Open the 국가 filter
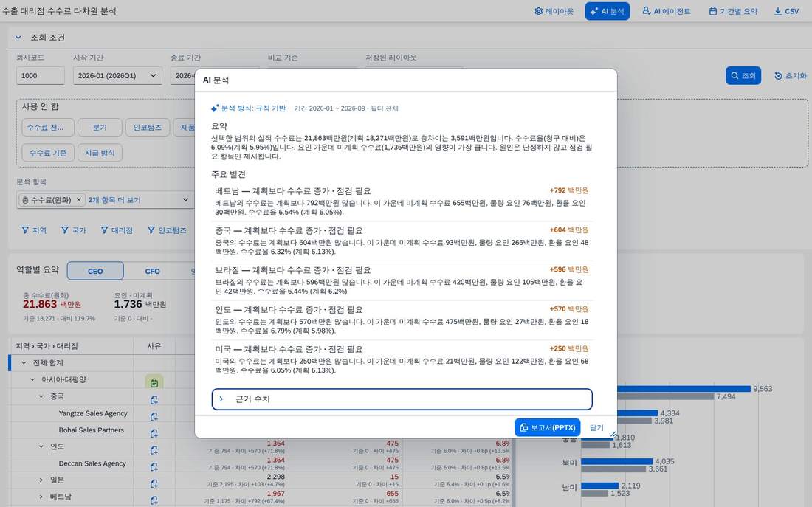Screen dimensions: 812x507 74,230
